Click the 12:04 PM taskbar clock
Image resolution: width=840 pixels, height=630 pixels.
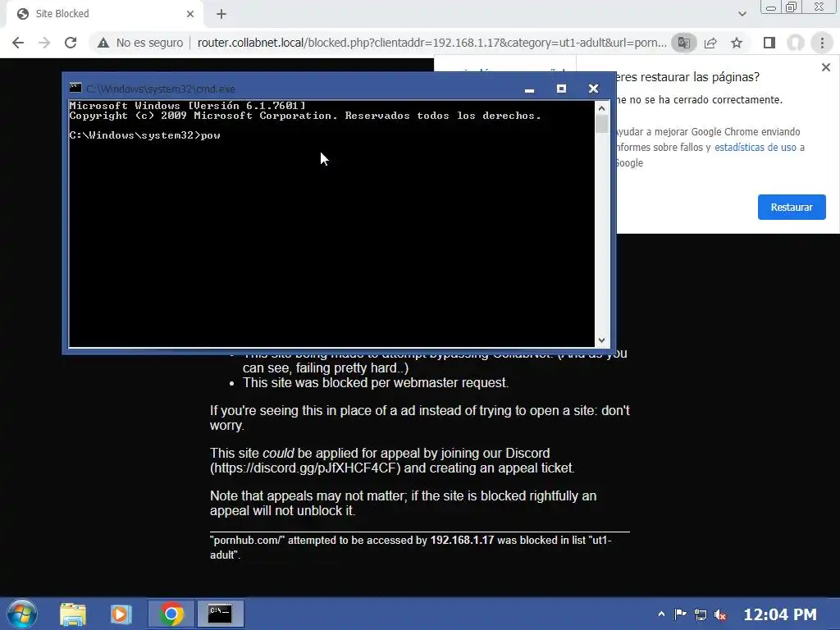point(780,614)
